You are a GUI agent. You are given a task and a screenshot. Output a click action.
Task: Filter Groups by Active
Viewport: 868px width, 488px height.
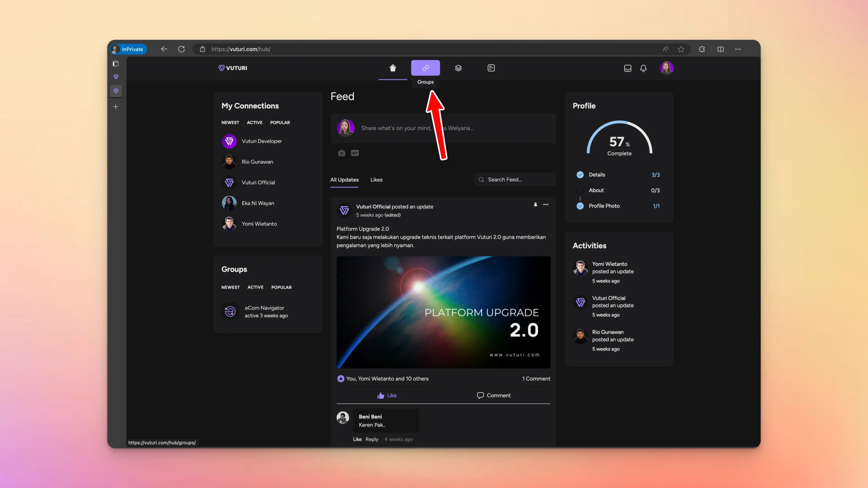pos(255,287)
